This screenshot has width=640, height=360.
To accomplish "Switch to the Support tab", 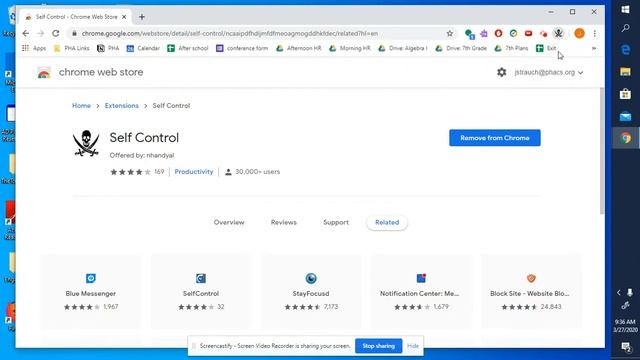I will pyautogui.click(x=336, y=222).
